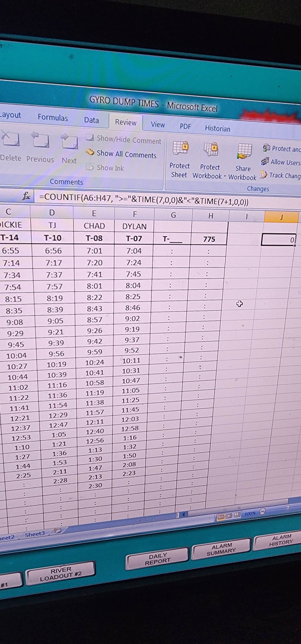The width and height of the screenshot is (301, 644).
Task: Open the DAILY REPORT button
Action: 158,559
